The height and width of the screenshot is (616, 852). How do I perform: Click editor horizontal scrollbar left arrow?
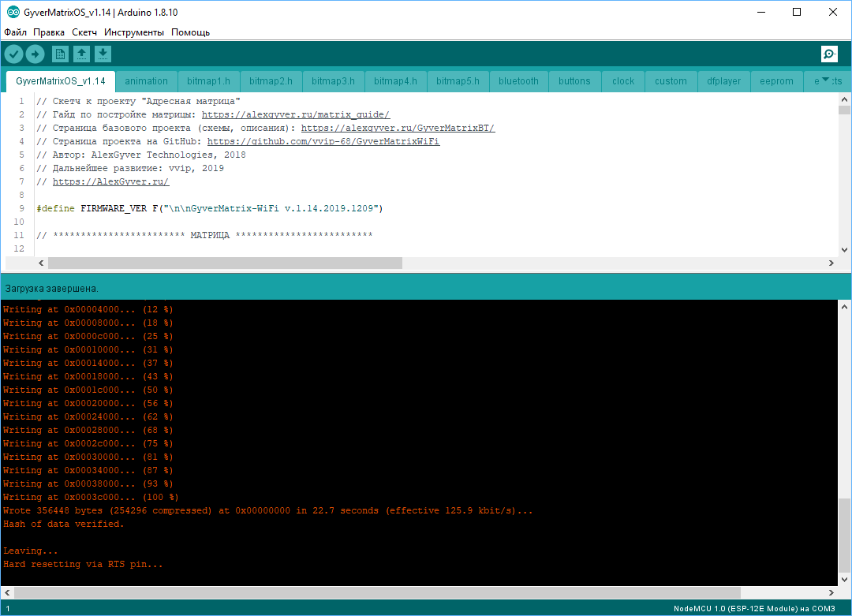point(41,263)
